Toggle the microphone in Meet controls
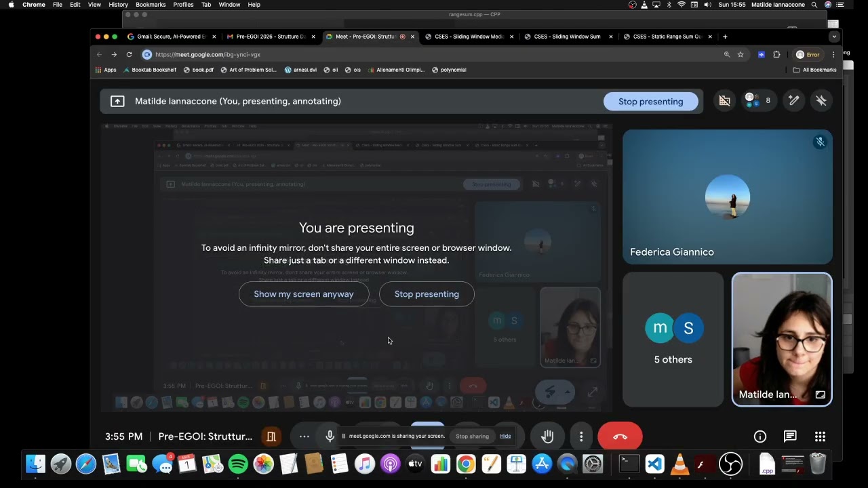Viewport: 868px width, 488px height. point(330,436)
